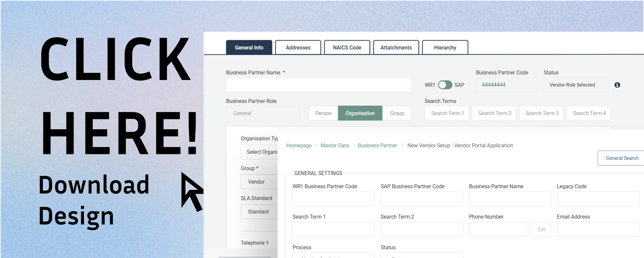The image size is (644, 258).
Task: Click the Search Term 3 box
Action: [541, 113]
